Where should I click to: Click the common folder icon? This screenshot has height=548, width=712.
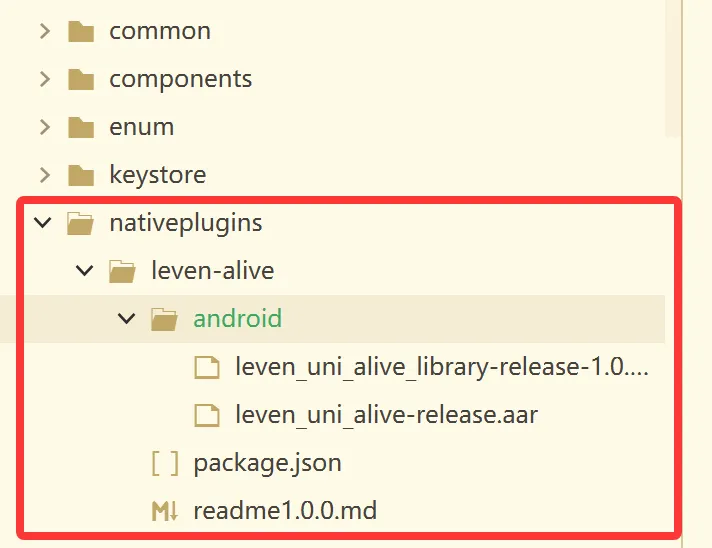coord(81,31)
